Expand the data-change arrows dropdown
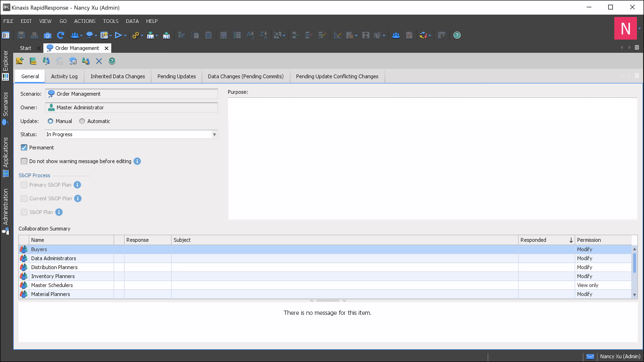The height and width of the screenshot is (362, 644). [429, 35]
